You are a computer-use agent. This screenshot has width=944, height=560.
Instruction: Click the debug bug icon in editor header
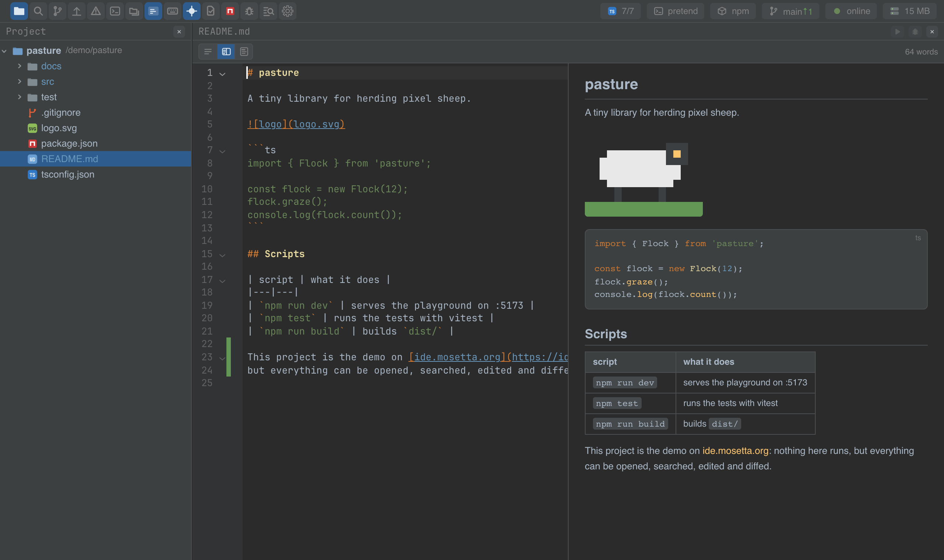point(915,32)
